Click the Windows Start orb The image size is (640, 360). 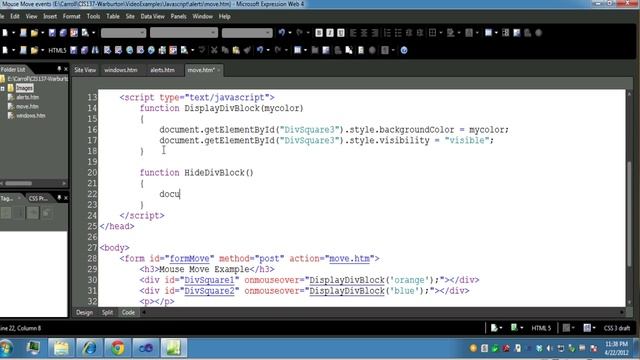click(7, 348)
